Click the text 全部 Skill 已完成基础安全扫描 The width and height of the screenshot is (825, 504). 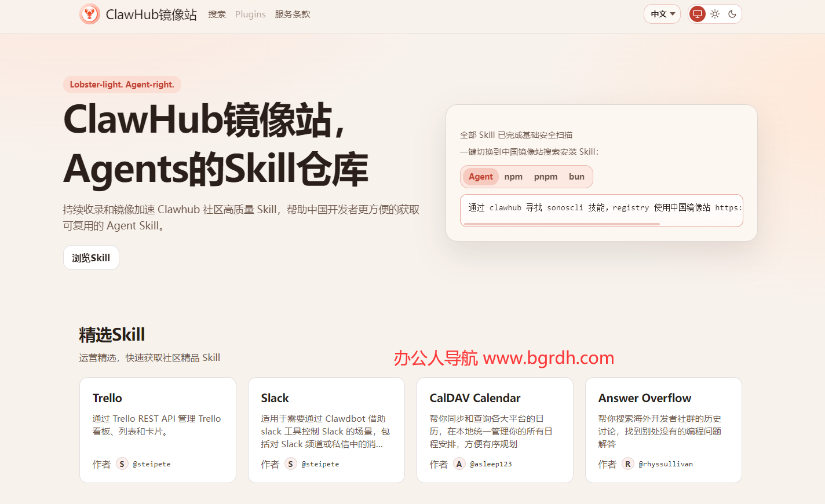point(516,135)
